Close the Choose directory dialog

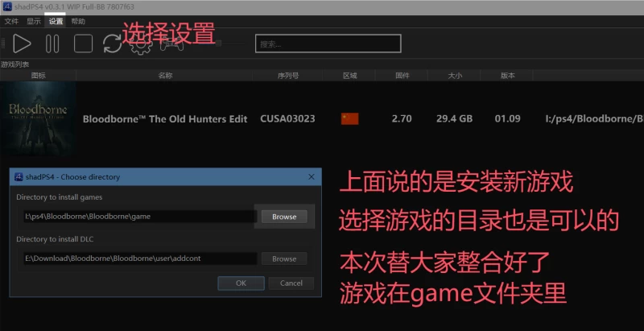coord(312,177)
